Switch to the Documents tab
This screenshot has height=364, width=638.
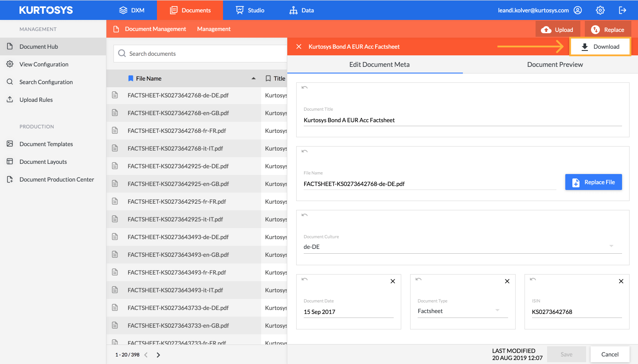(190, 10)
